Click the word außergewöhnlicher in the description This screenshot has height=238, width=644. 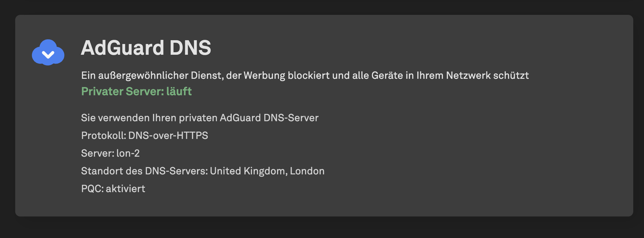(143, 75)
